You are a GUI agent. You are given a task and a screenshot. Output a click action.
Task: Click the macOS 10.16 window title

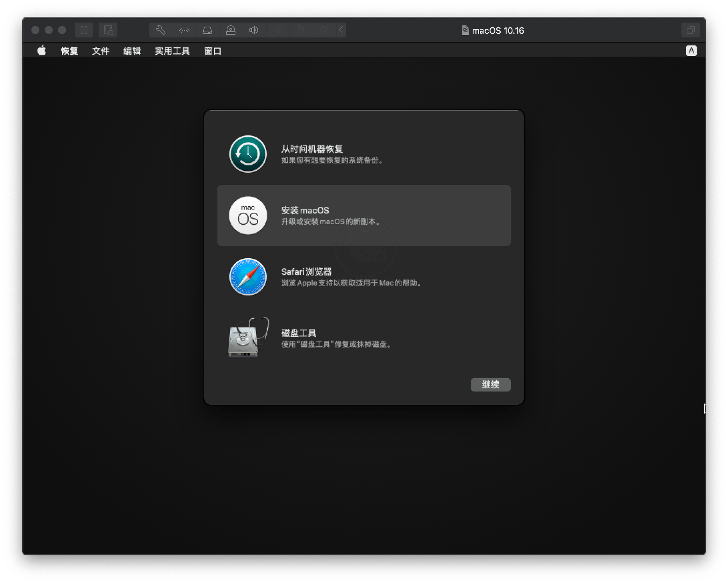click(498, 30)
